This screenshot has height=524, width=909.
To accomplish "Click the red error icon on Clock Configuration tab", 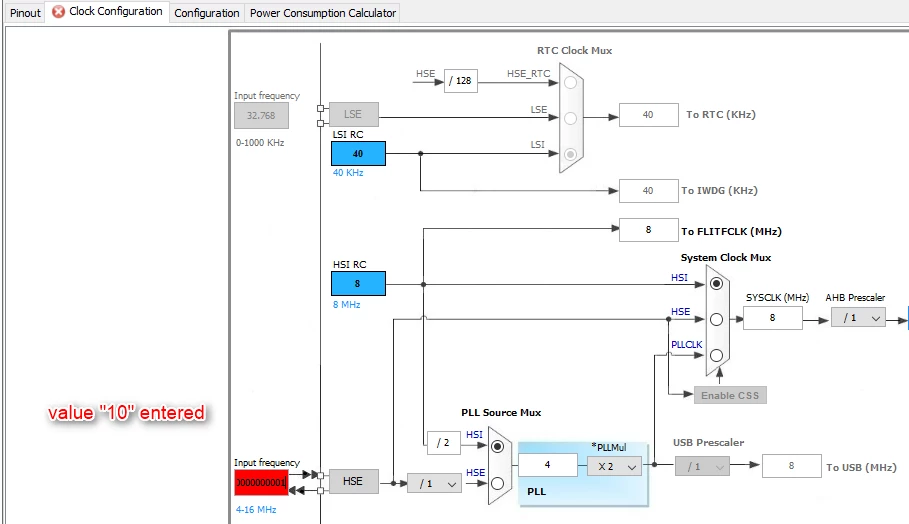I will point(59,12).
